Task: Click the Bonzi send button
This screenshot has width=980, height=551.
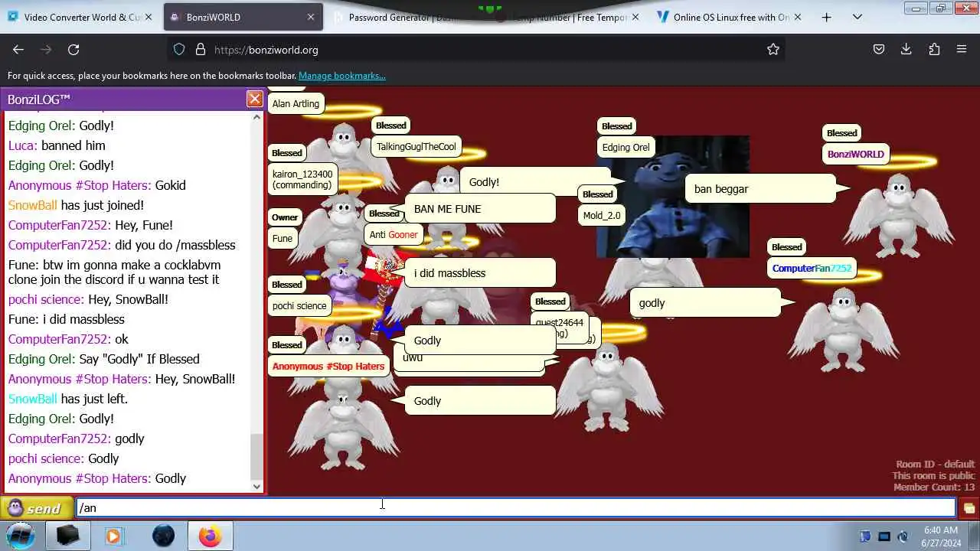Action: [x=36, y=508]
